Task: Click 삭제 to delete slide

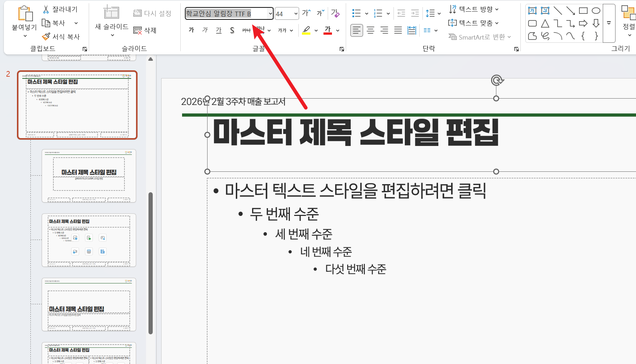Action: (145, 30)
